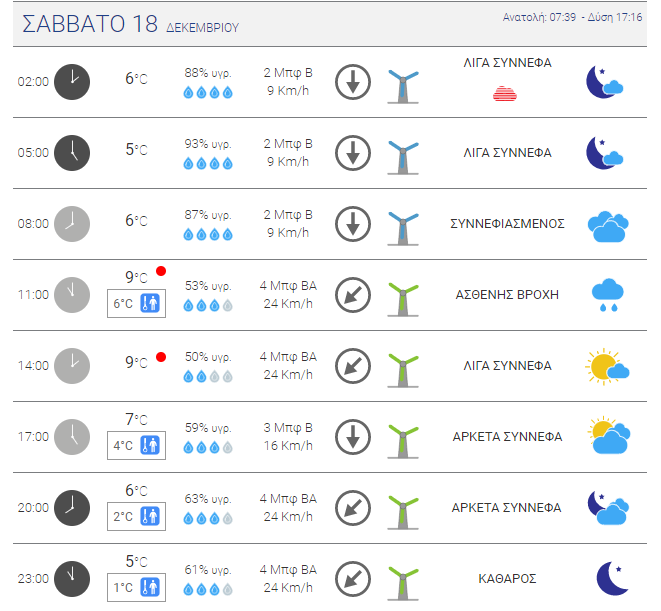Viewport: 661px width, 611px height.
Task: Click the humidity droplets at 05:00
Action: (x=208, y=163)
